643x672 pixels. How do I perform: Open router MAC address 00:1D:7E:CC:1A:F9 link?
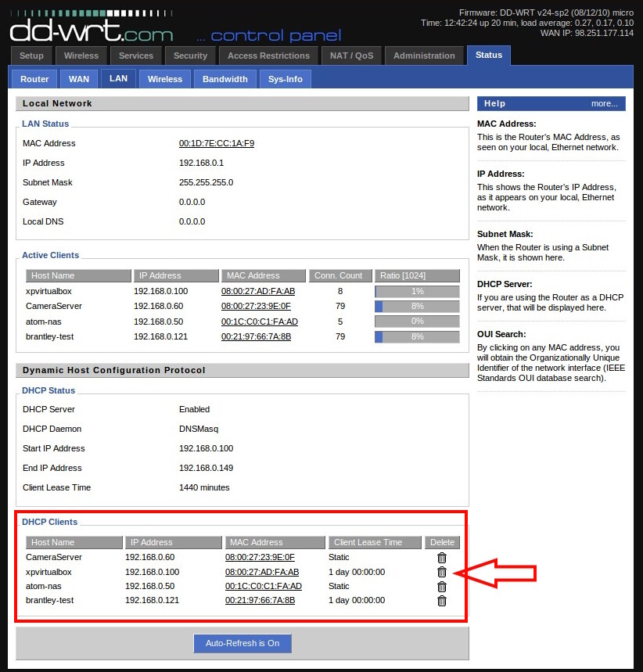click(217, 144)
